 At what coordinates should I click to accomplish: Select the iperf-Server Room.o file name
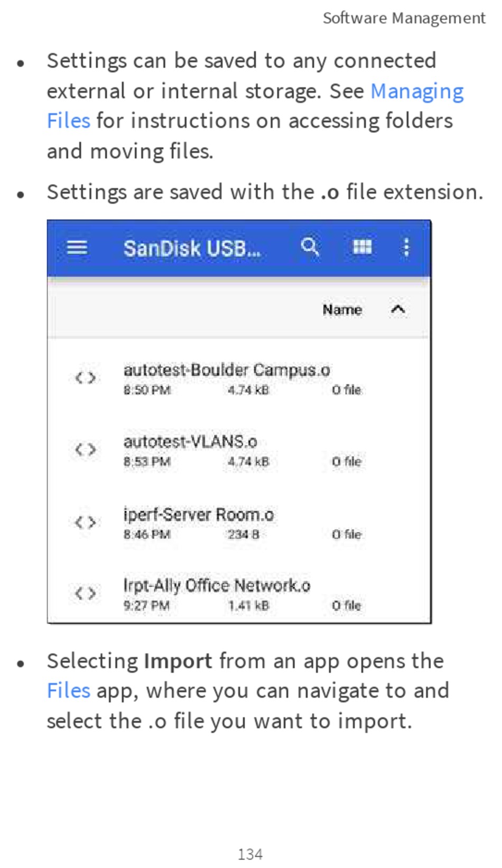click(x=199, y=514)
